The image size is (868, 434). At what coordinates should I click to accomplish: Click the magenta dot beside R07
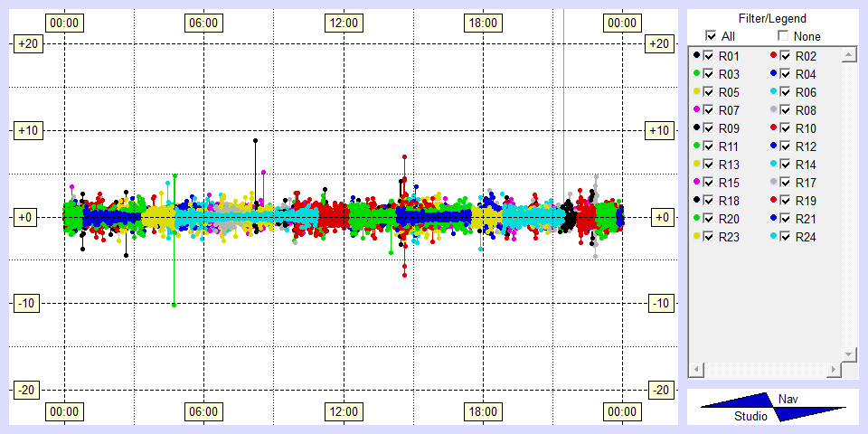point(696,110)
